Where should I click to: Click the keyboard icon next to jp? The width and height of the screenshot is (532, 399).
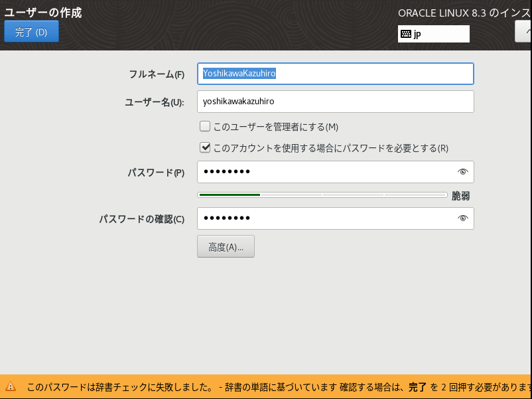[405, 34]
